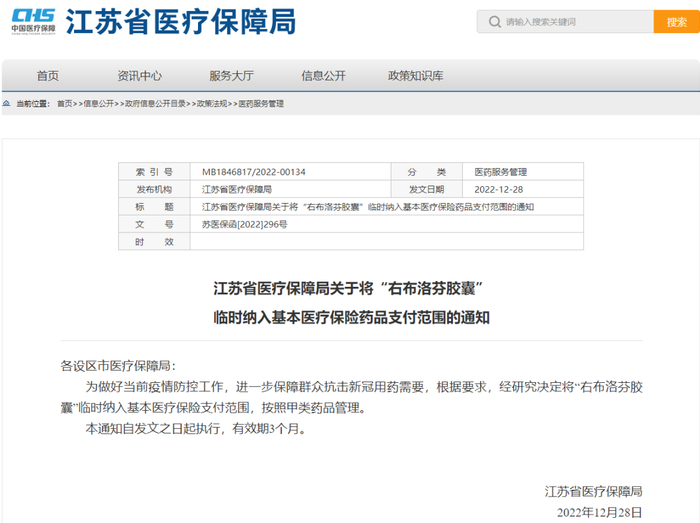Select publishing agency 江苏省医疗保障局 in table
Viewport: 700px width, 523px height.
pyautogui.click(x=237, y=189)
